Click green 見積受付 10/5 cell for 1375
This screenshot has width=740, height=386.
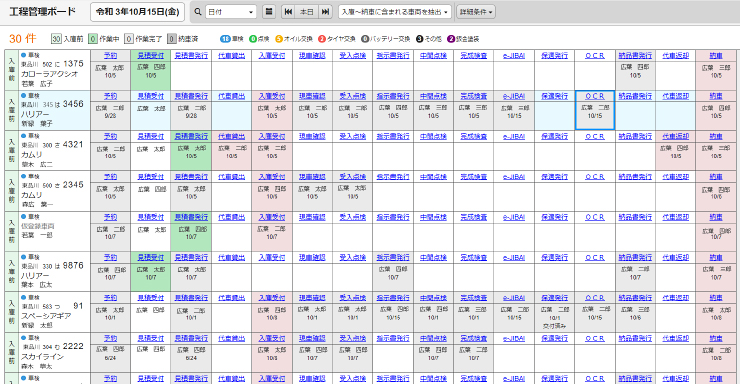[151, 75]
